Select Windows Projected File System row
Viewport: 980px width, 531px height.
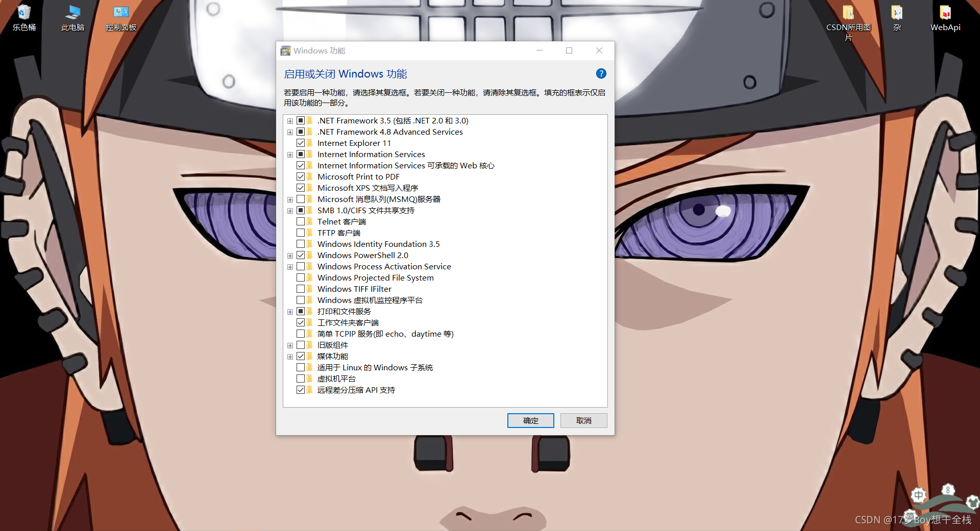click(x=375, y=277)
